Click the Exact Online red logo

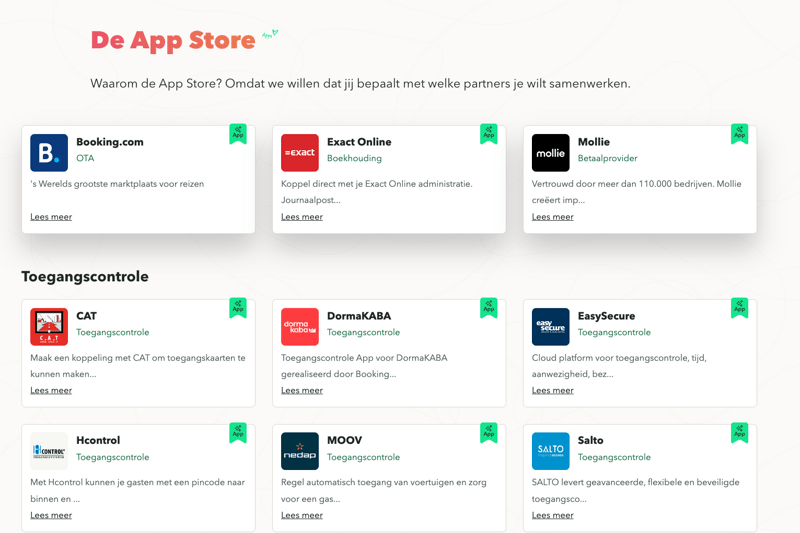(299, 153)
